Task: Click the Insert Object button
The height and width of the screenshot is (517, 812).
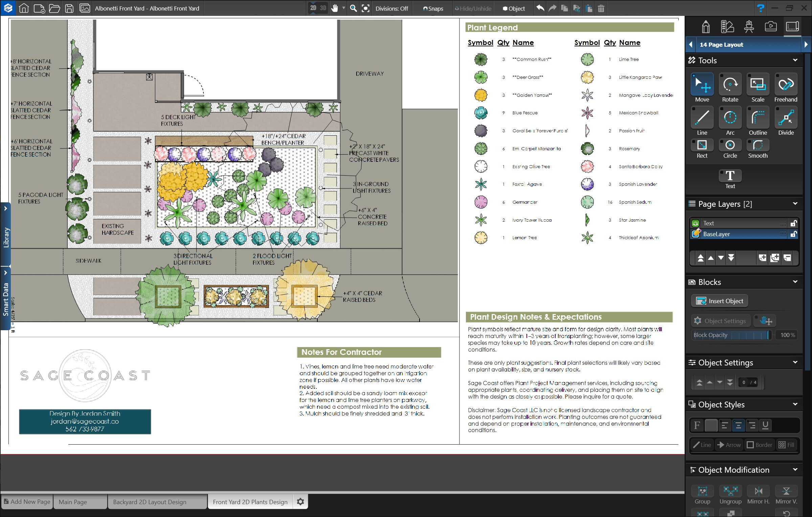Action: (719, 301)
